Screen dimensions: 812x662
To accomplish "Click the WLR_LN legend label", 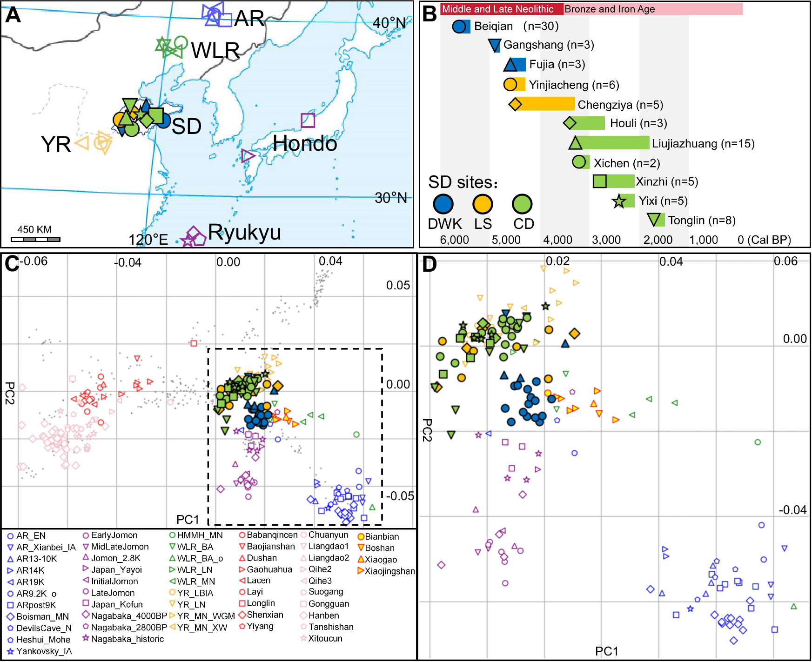I will tap(195, 570).
